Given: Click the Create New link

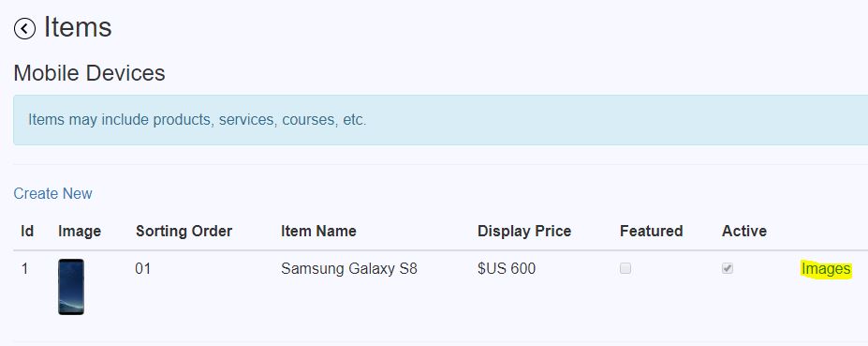Looking at the screenshot, I should (x=52, y=193).
